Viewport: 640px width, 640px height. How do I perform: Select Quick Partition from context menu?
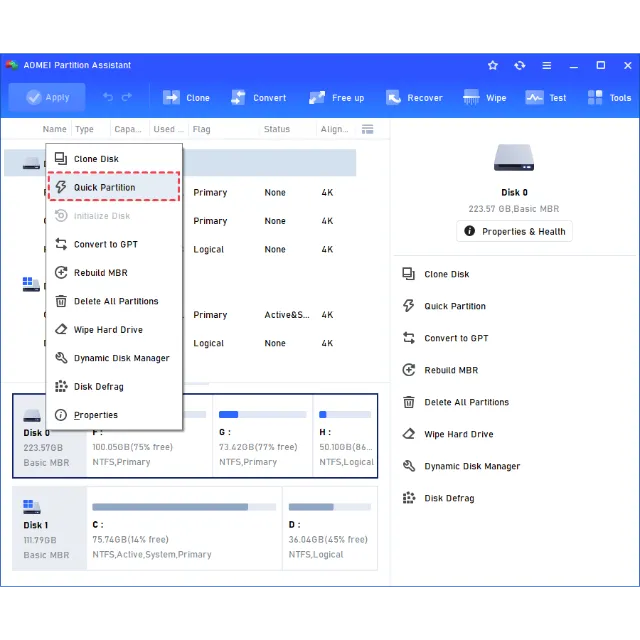(104, 187)
